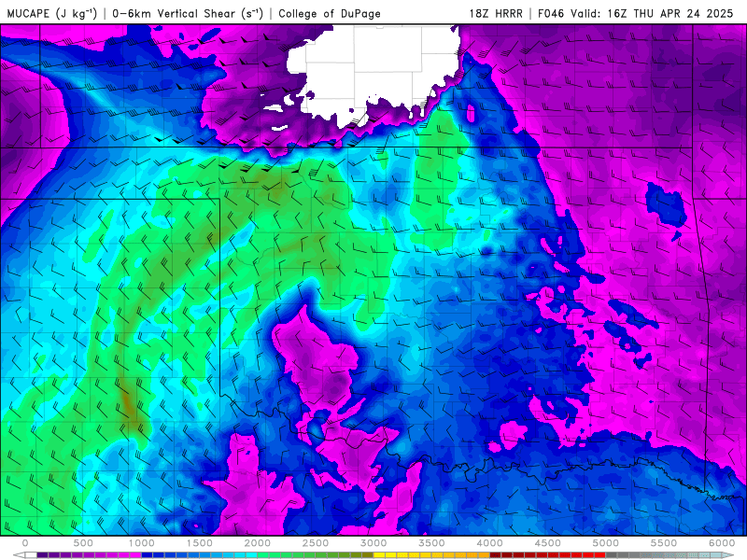Click the 2500 tick label on the color scale
747x560 pixels.
click(x=316, y=543)
